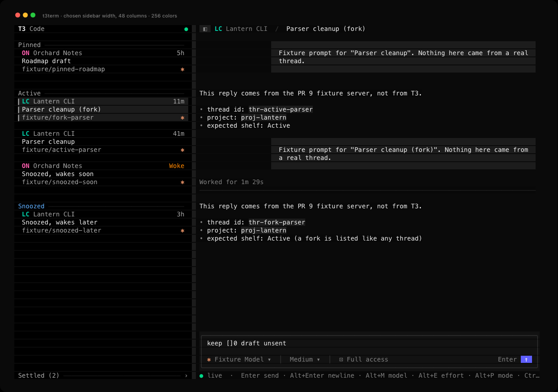Click the Worked for 1m 29s label
The image size is (558, 392).
coord(231,182)
